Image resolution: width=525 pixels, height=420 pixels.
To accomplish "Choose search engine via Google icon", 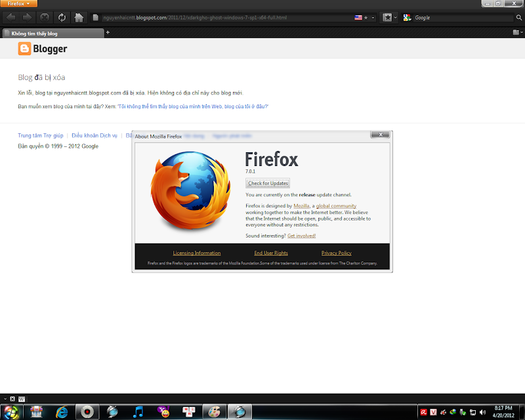I will click(x=407, y=18).
